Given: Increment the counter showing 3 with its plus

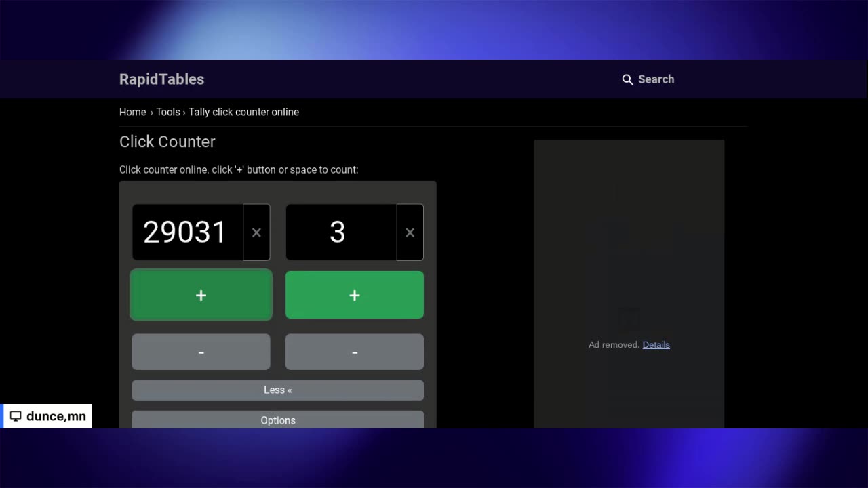Looking at the screenshot, I should 354,295.
